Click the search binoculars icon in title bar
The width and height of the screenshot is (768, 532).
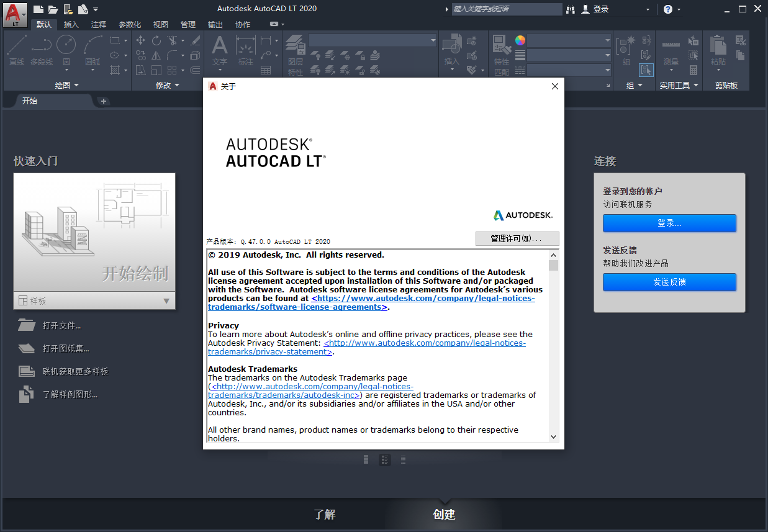570,9
